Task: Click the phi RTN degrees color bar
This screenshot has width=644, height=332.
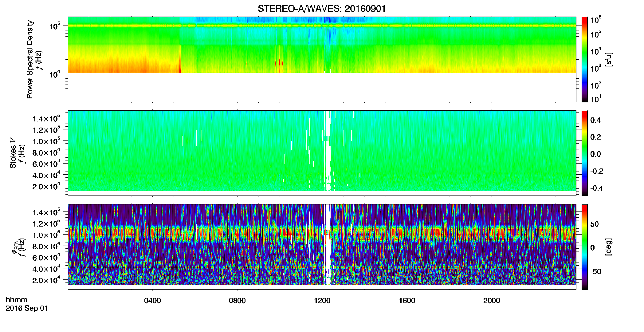Action: click(x=585, y=247)
